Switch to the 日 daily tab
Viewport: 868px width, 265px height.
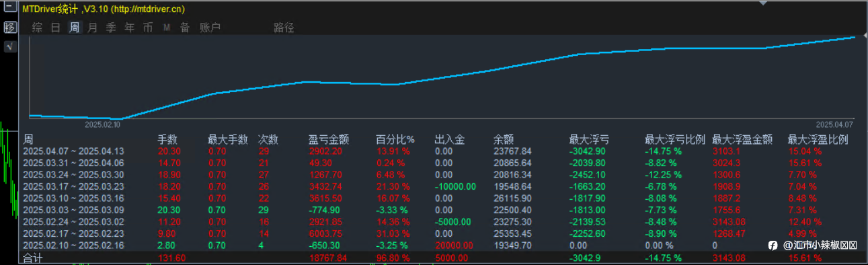point(56,28)
